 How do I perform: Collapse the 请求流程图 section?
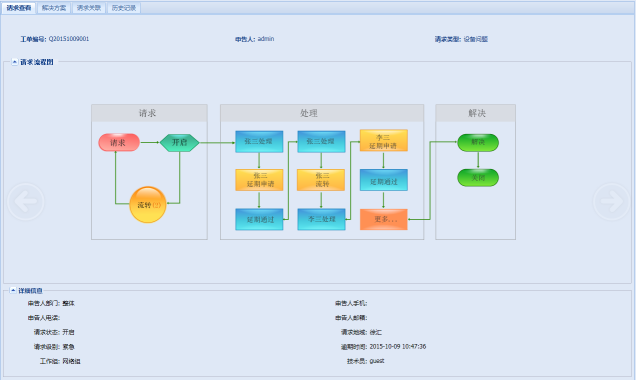(x=15, y=62)
